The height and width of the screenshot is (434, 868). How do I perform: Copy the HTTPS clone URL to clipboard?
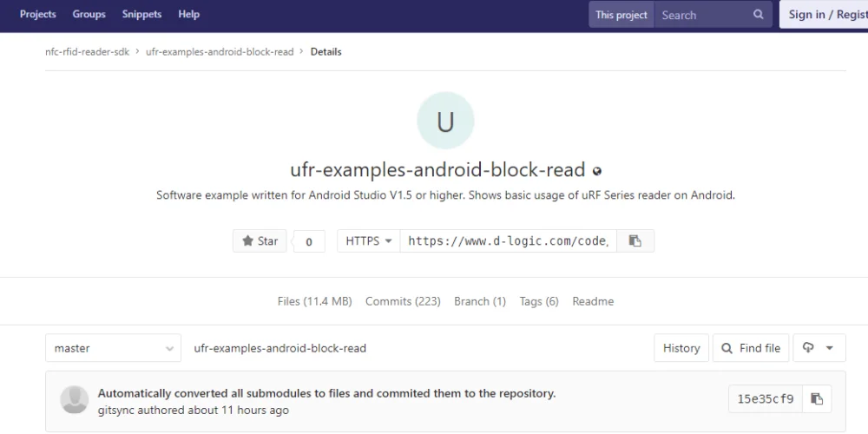click(x=635, y=240)
